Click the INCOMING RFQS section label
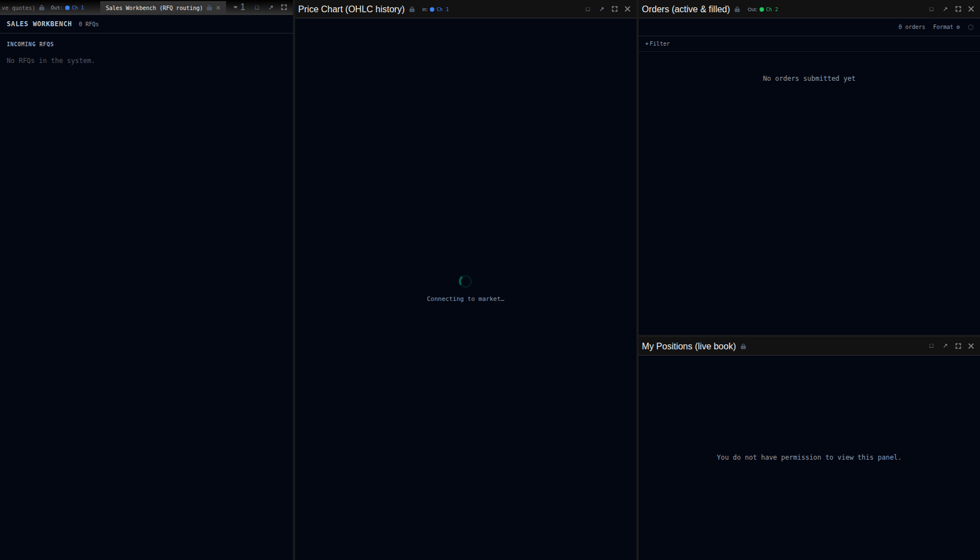Screen dimensions: 980x560 (x=30, y=44)
